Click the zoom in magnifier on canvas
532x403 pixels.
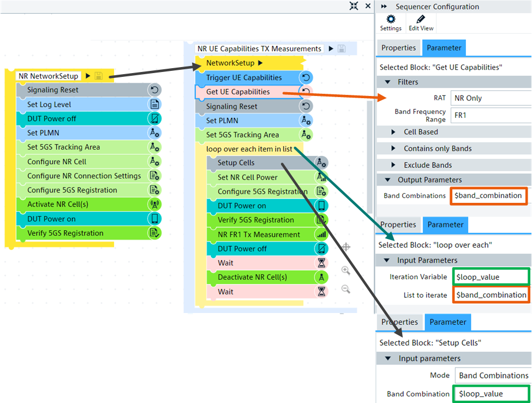click(345, 270)
